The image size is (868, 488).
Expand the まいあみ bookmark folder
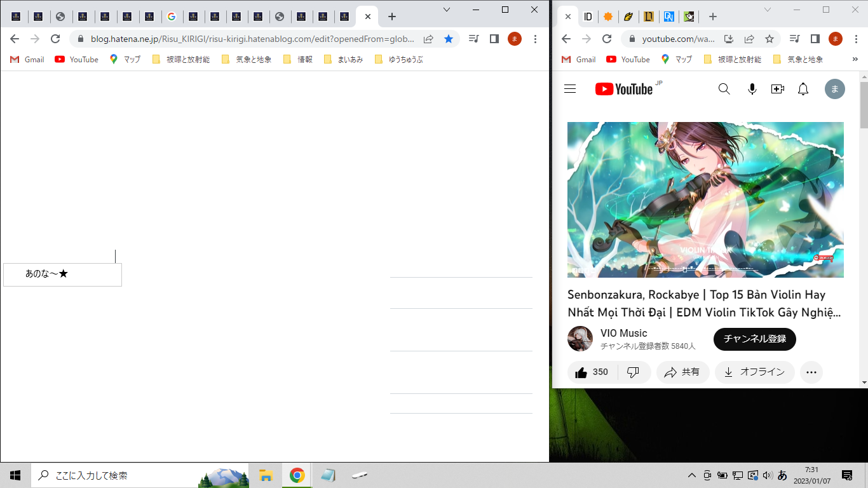[x=343, y=59]
